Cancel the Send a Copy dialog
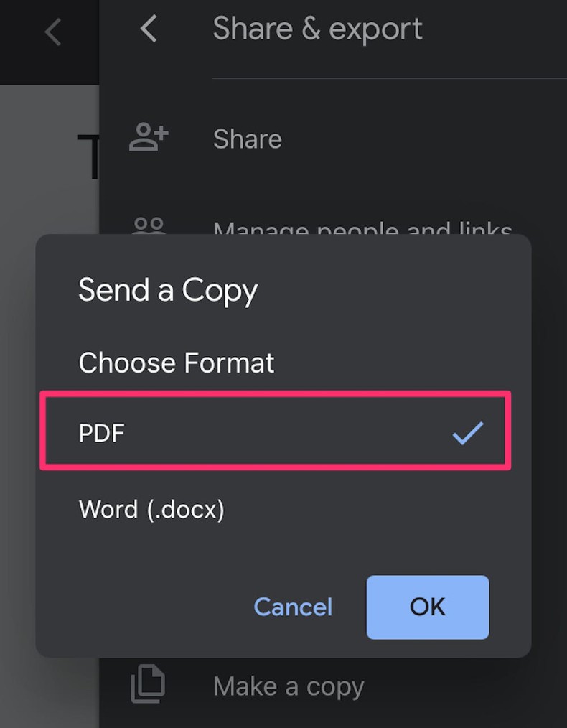Viewport: 567px width, 728px height. [292, 607]
